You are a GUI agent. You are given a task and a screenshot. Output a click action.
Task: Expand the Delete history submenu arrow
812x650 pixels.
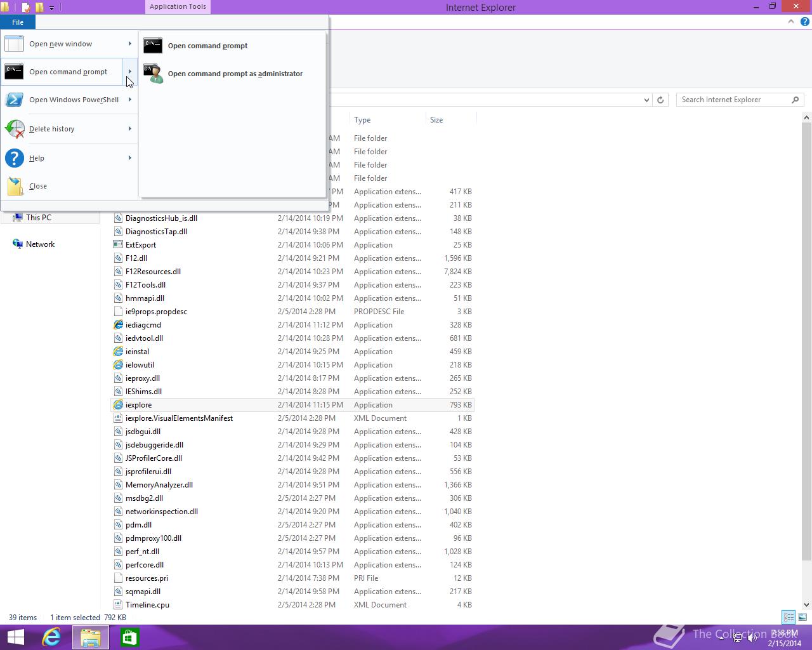(130, 129)
